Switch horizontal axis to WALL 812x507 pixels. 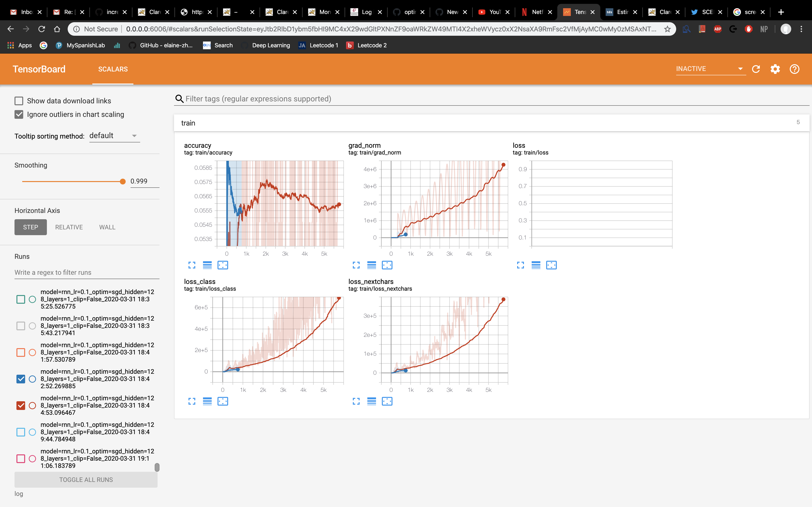(x=107, y=227)
